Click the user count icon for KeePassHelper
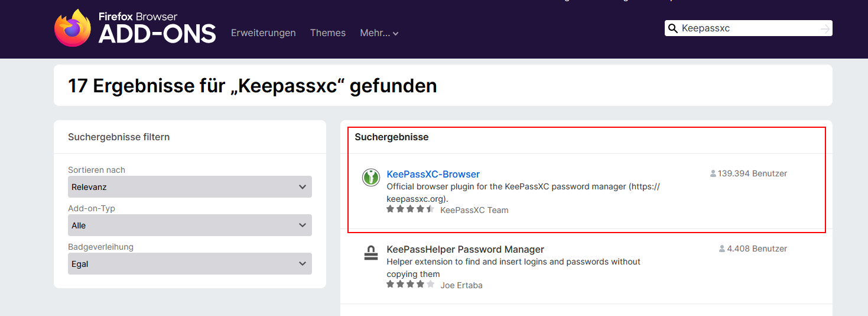The height and width of the screenshot is (316, 868). 722,249
